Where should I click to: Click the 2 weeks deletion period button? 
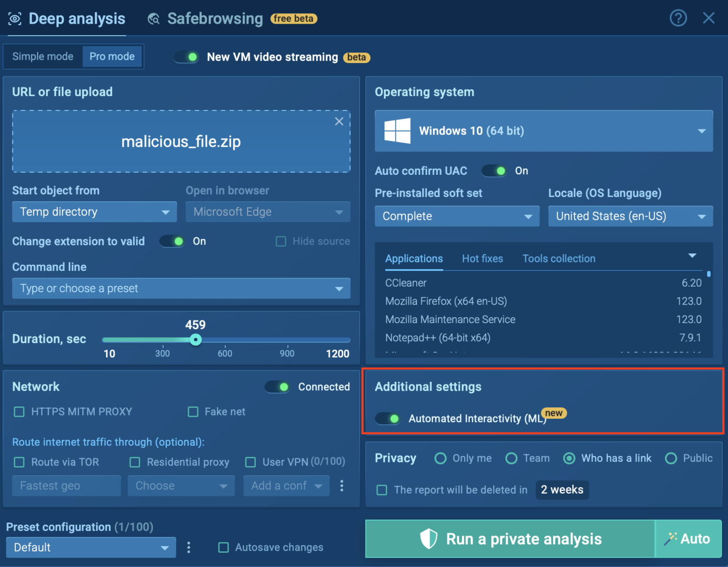pyautogui.click(x=562, y=490)
